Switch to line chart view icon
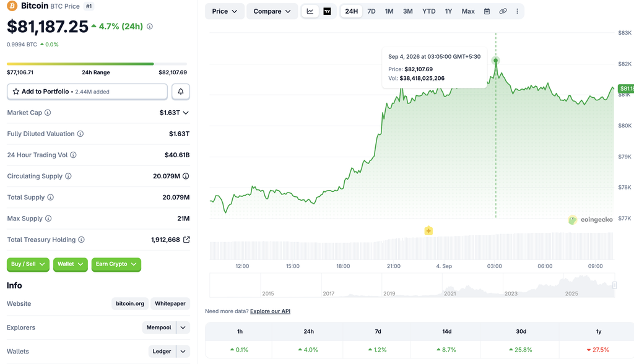The height and width of the screenshot is (364, 634). coord(310,11)
